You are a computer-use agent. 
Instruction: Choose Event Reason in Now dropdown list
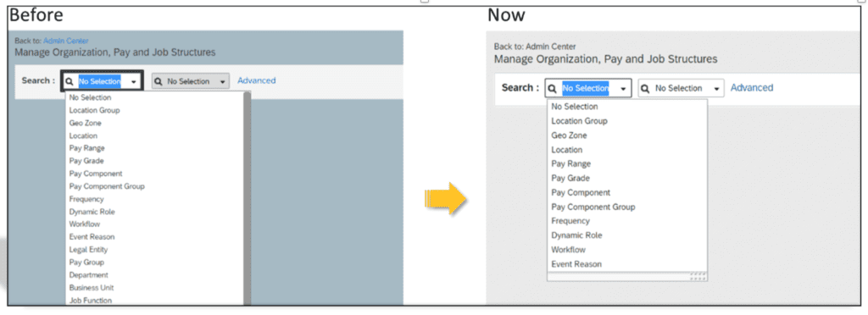pyautogui.click(x=576, y=264)
